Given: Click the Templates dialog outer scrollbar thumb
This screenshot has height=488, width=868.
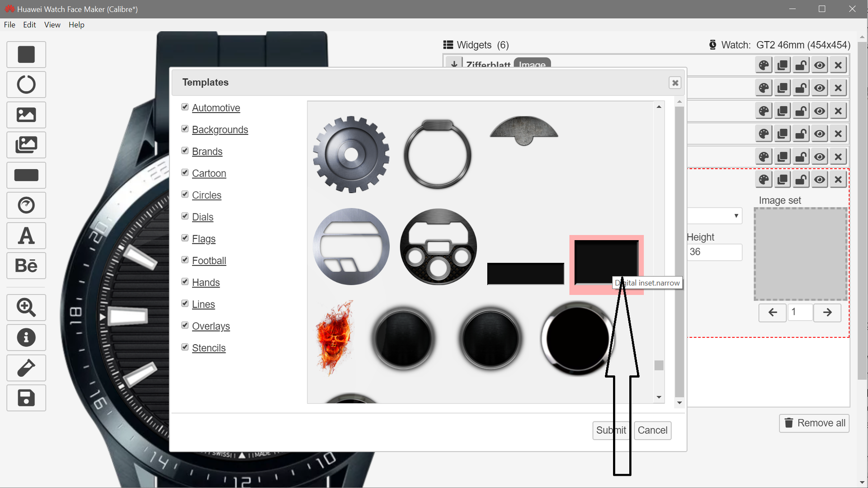Looking at the screenshot, I should click(679, 251).
